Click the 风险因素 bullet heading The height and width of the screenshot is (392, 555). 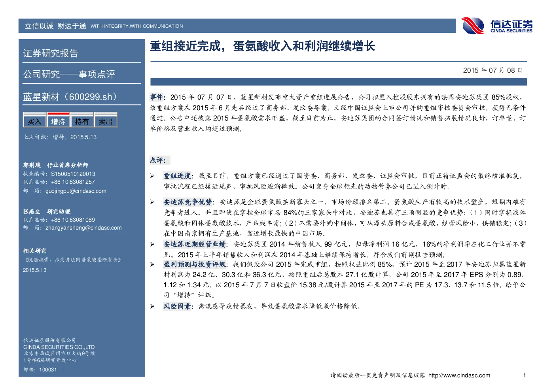[177, 306]
